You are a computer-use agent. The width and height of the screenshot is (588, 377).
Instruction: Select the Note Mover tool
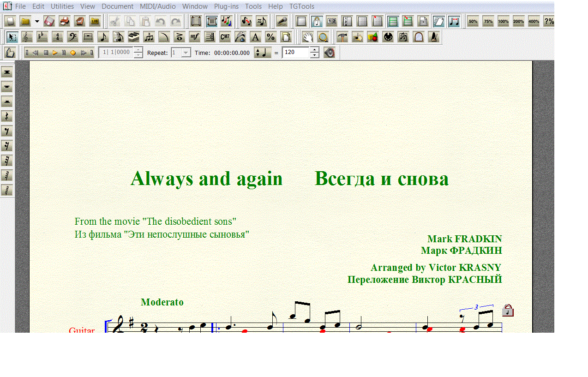357,37
